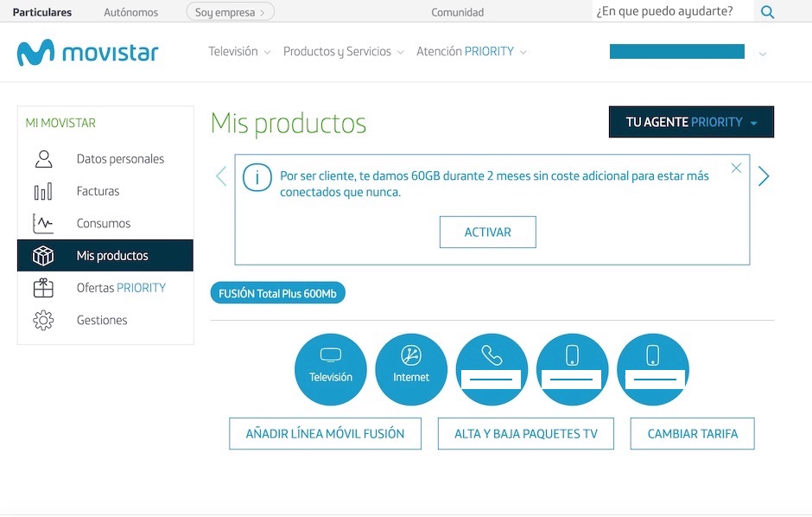Image resolution: width=812 pixels, height=517 pixels.
Task: Click the Gestiones gear icon
Action: pyautogui.click(x=43, y=320)
